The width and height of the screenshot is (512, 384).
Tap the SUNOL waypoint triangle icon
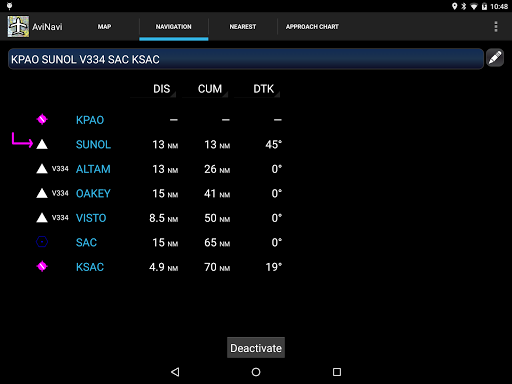point(42,144)
